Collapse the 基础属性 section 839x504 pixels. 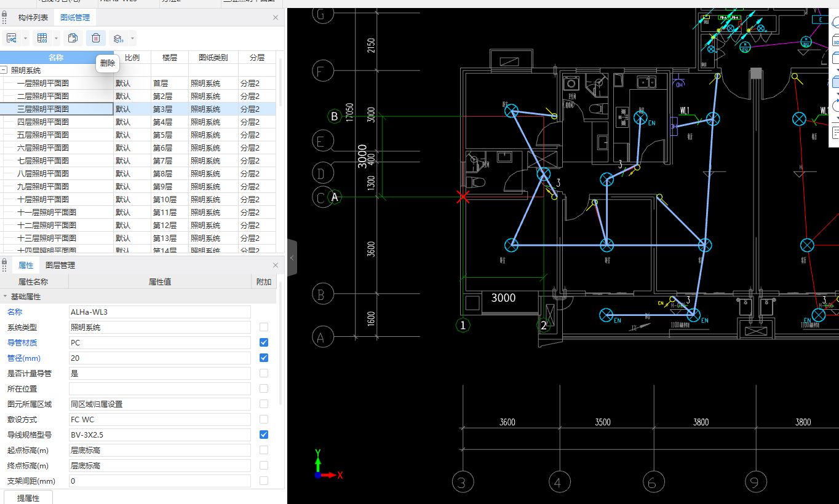[5, 297]
